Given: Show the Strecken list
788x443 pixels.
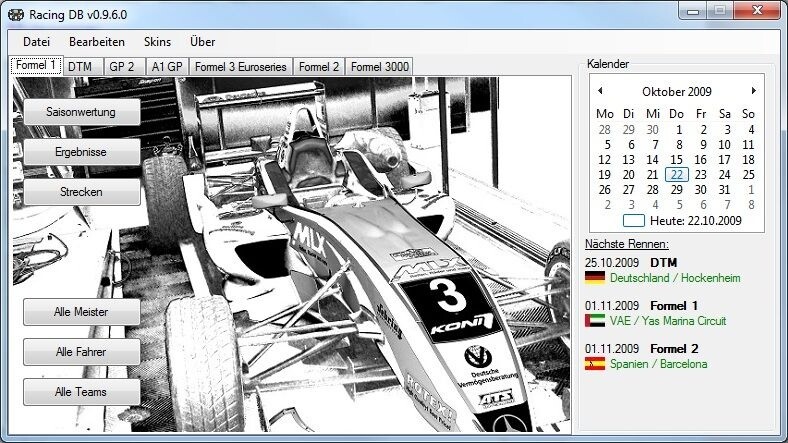Looking at the screenshot, I should coord(81,192).
